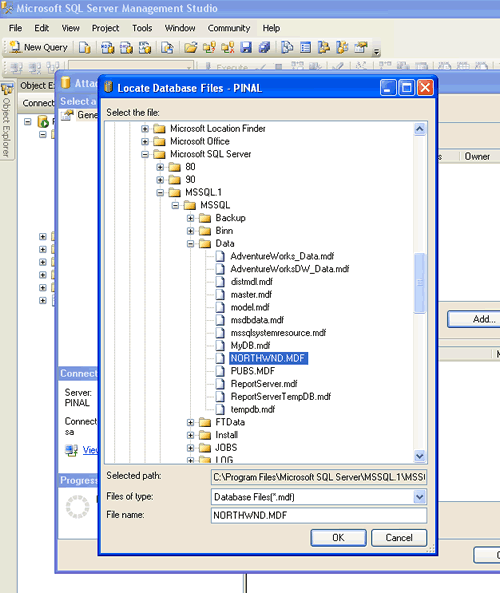Image resolution: width=500 pixels, height=593 pixels.
Task: Collapse the Data folder node
Action: [191, 244]
